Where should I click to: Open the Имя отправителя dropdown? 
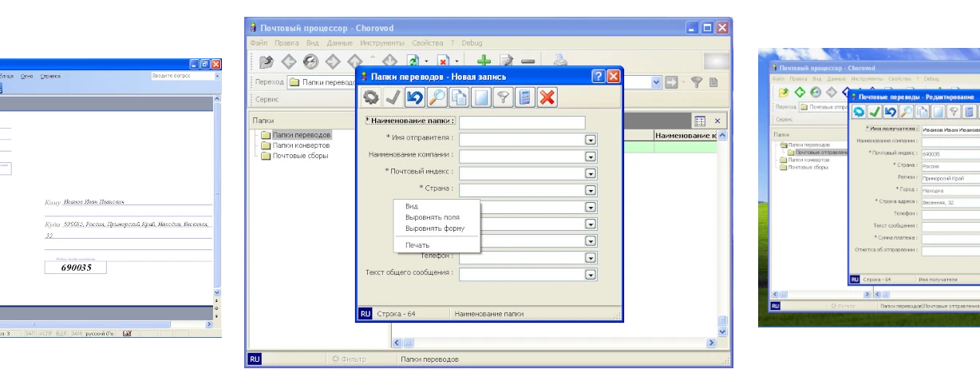pos(591,139)
